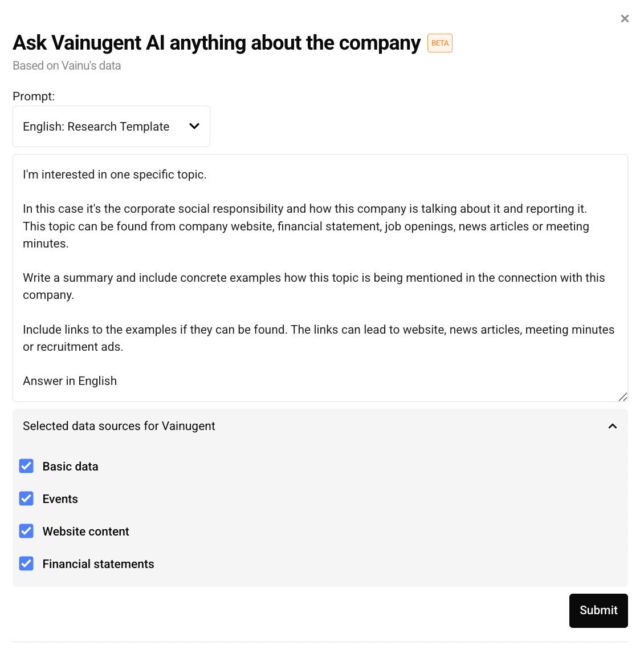Click the Events label text
644x649 pixels.
[x=60, y=499]
